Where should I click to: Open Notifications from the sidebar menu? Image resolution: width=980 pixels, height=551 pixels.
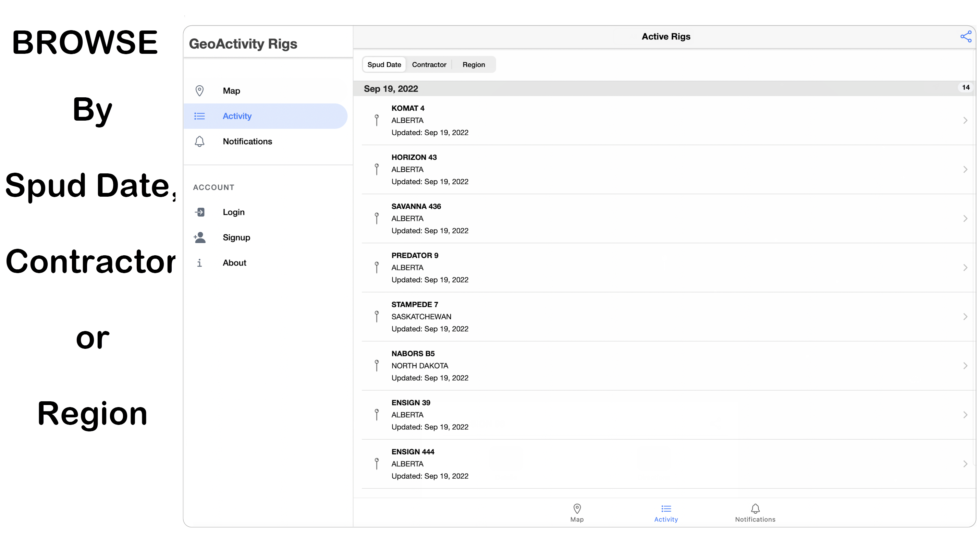266,141
